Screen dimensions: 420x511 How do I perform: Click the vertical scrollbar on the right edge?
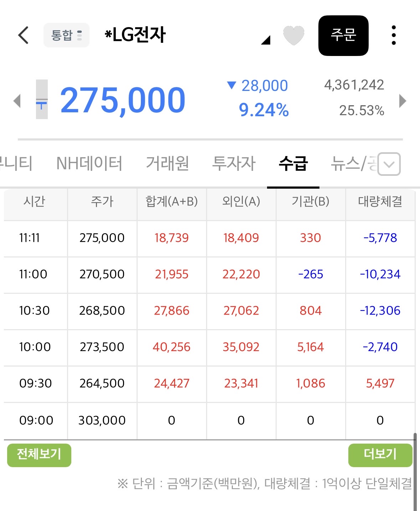[x=415, y=472]
